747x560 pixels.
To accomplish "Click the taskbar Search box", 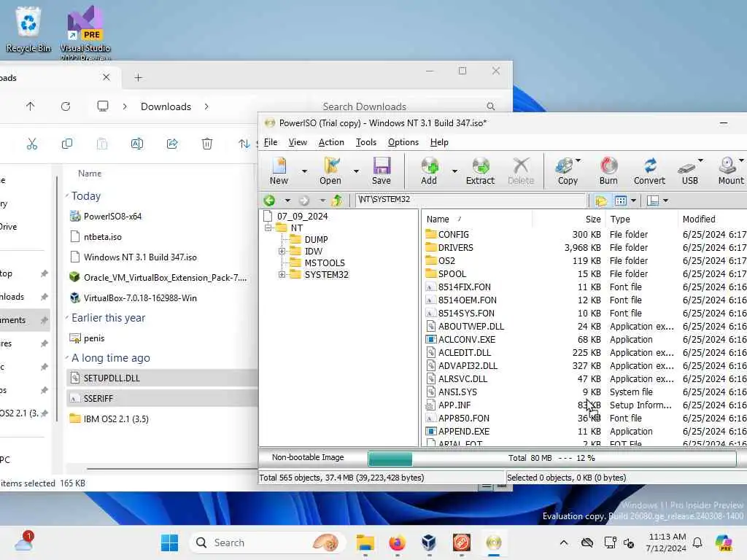I will 267,542.
